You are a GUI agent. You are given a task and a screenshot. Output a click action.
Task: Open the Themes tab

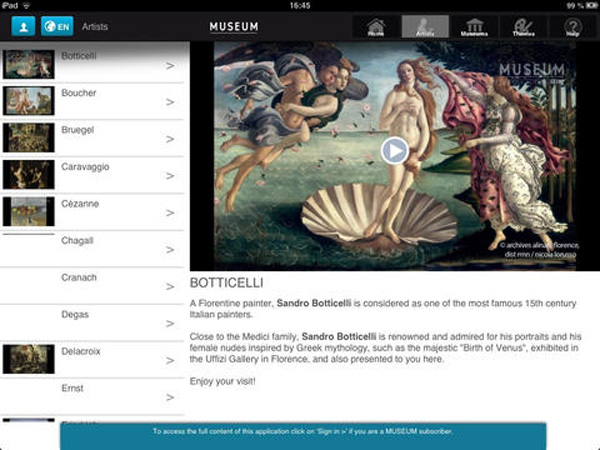point(523,27)
